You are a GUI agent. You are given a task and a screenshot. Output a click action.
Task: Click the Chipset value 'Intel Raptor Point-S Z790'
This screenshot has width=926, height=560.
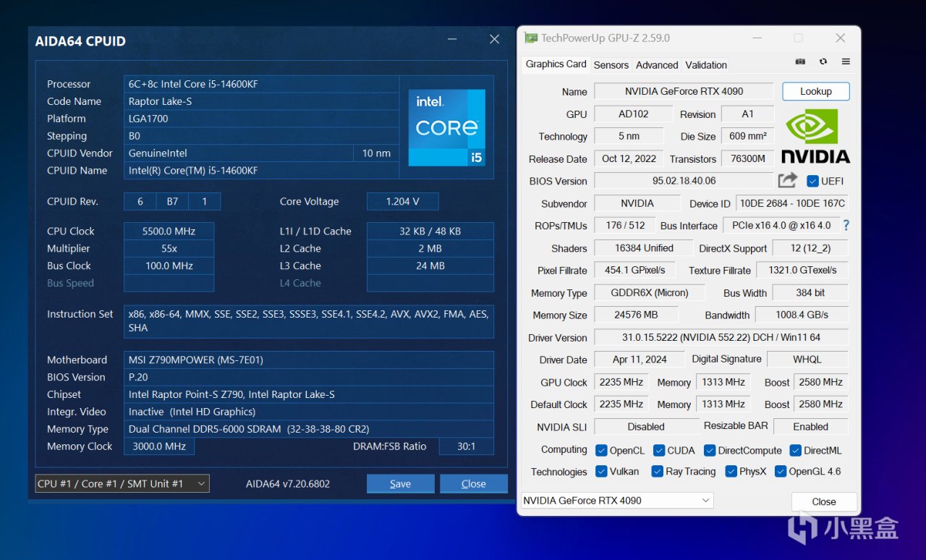point(309,394)
